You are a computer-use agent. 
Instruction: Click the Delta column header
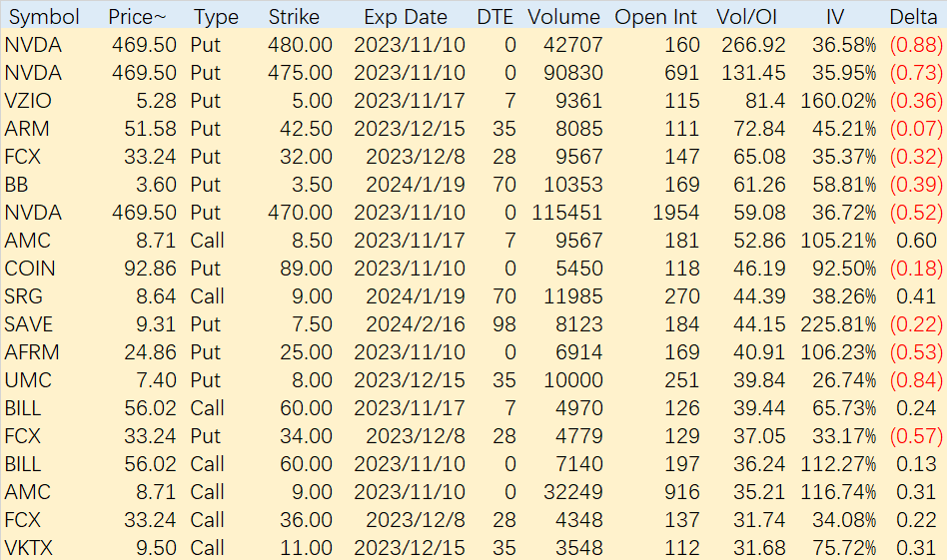point(913,17)
